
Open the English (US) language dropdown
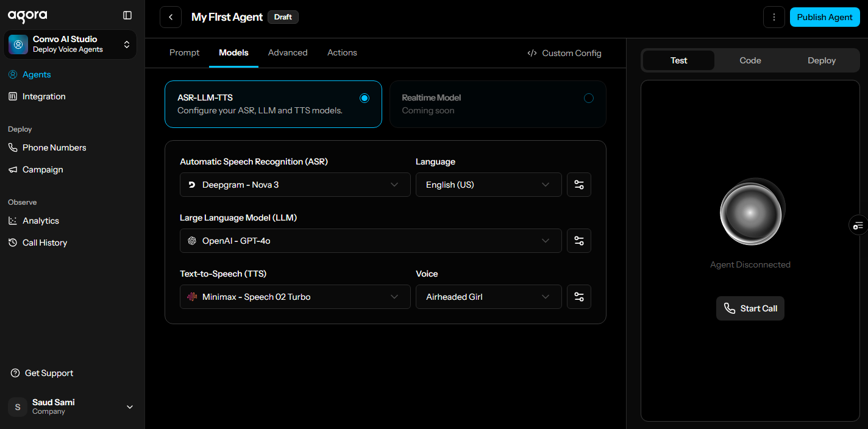[488, 185]
